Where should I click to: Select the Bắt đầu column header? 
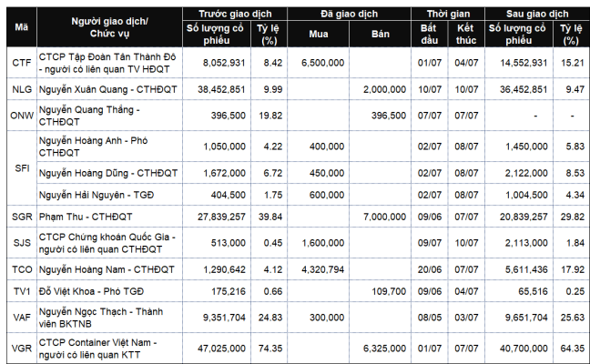click(x=430, y=34)
